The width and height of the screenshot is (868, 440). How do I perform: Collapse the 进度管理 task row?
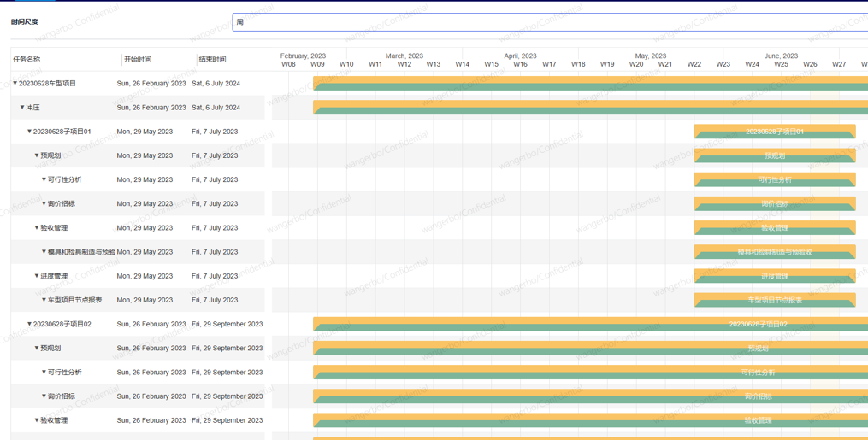(x=37, y=276)
